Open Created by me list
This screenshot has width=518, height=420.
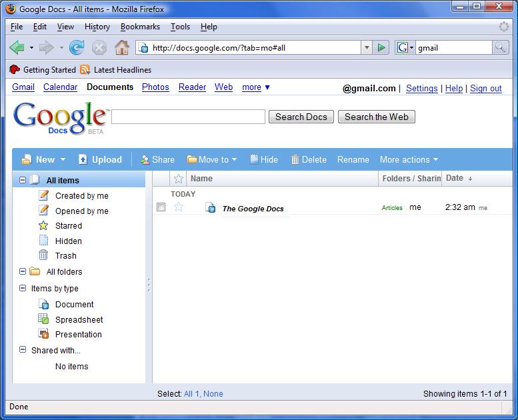coord(81,195)
